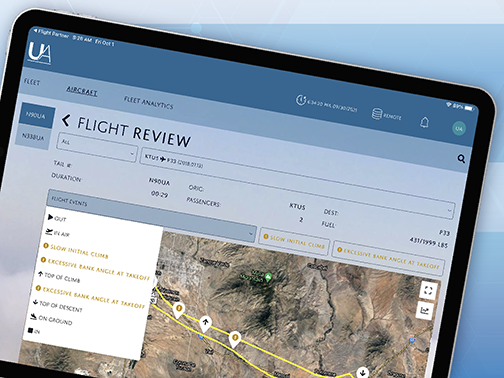The width and height of the screenshot is (504, 378).
Task: Click the top of climb map marker
Action: pos(205,324)
